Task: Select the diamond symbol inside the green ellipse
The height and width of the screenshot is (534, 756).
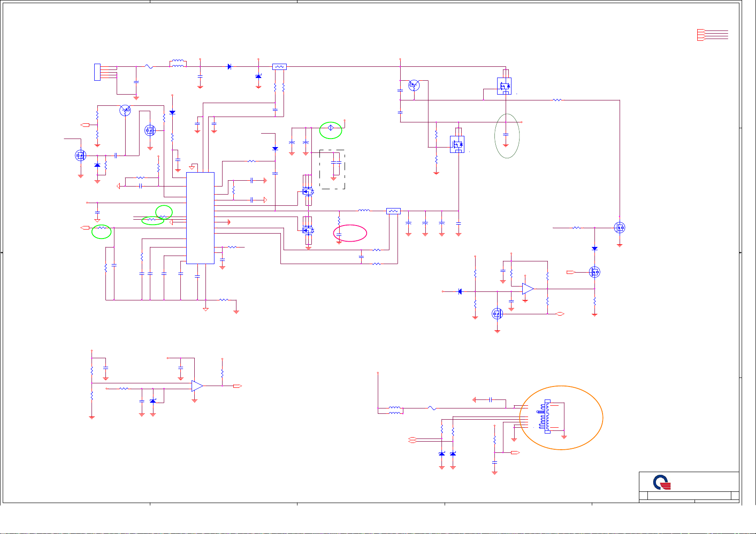Action: 330,128
